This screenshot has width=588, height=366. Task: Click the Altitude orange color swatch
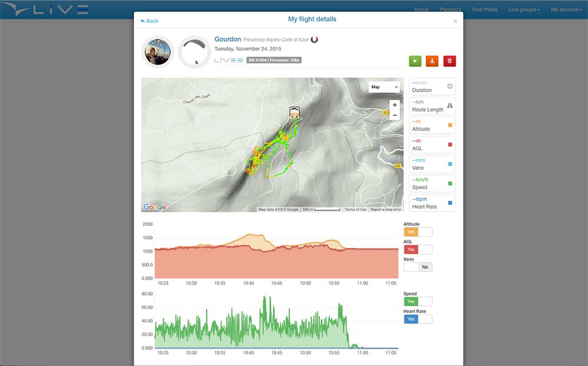[x=450, y=125]
